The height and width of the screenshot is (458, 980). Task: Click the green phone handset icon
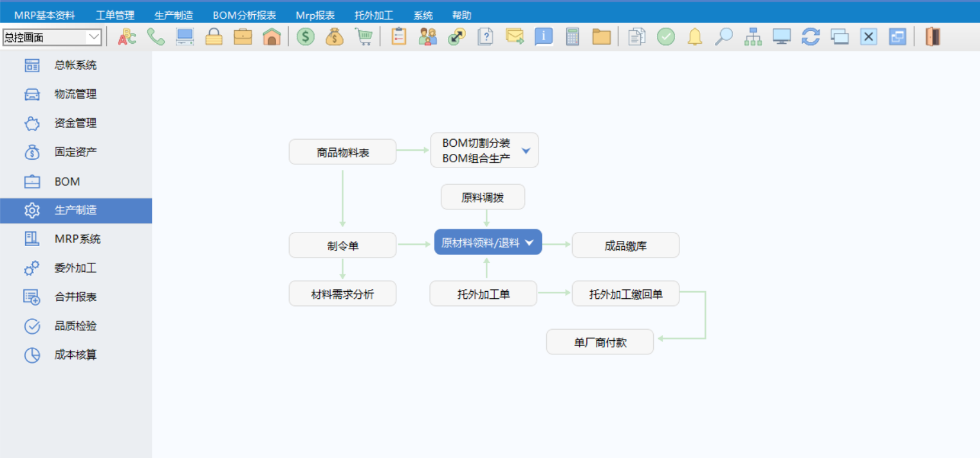(156, 37)
